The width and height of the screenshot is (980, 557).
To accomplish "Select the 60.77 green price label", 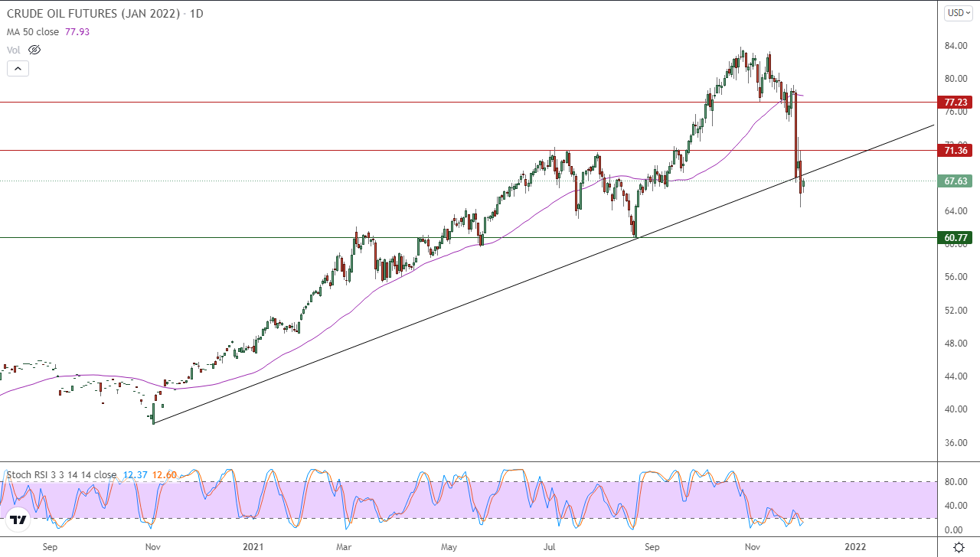I will click(955, 238).
